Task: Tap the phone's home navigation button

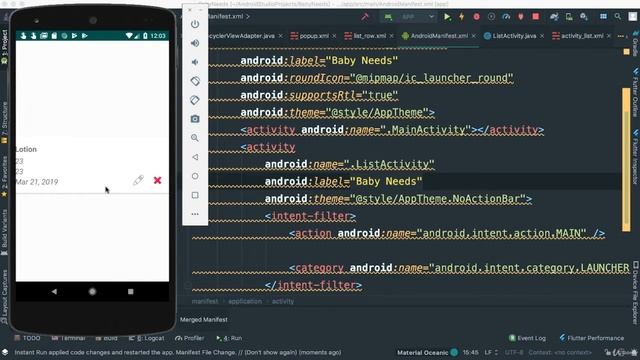Action: (x=92, y=291)
